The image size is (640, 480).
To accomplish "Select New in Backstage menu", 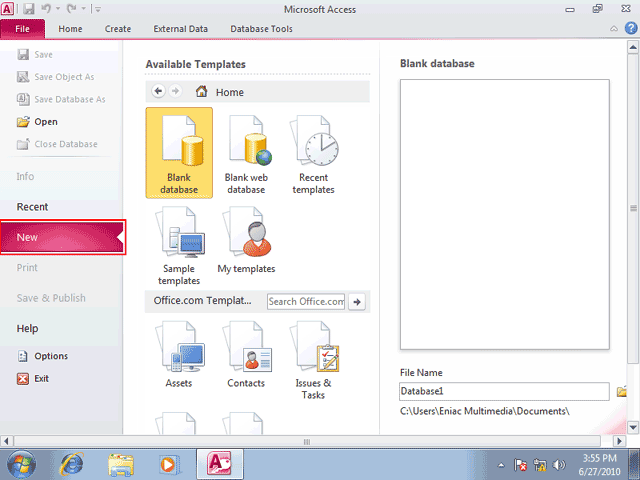I will [x=62, y=237].
